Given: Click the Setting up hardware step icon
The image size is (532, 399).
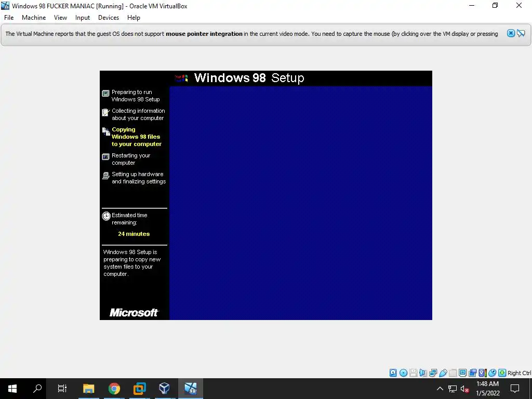Looking at the screenshot, I should 106,176.
